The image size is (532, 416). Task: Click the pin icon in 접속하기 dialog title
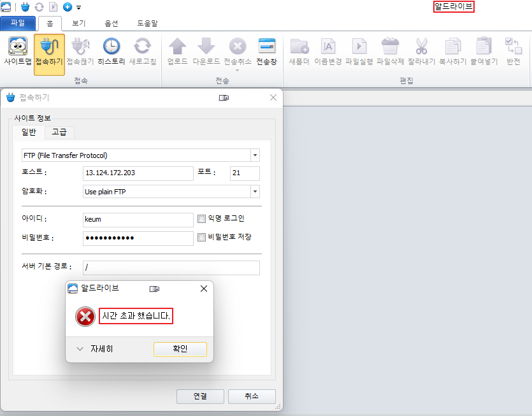tap(224, 97)
